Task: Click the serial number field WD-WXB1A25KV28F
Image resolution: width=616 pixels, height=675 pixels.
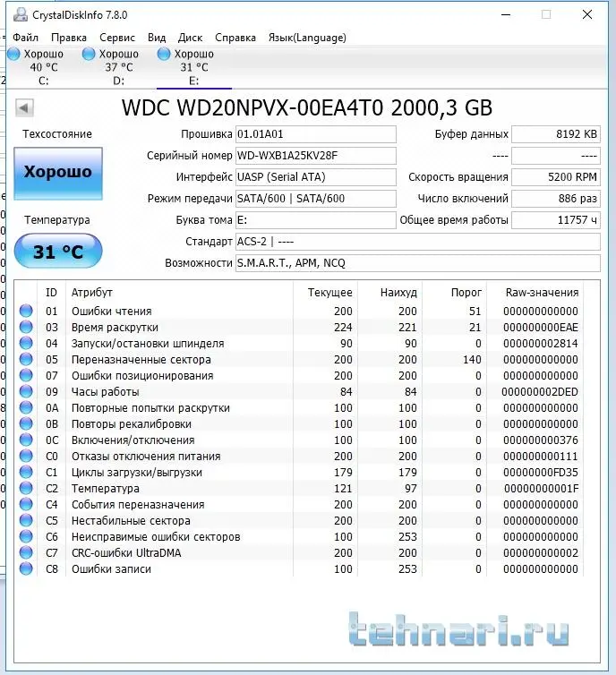Action: click(x=315, y=156)
